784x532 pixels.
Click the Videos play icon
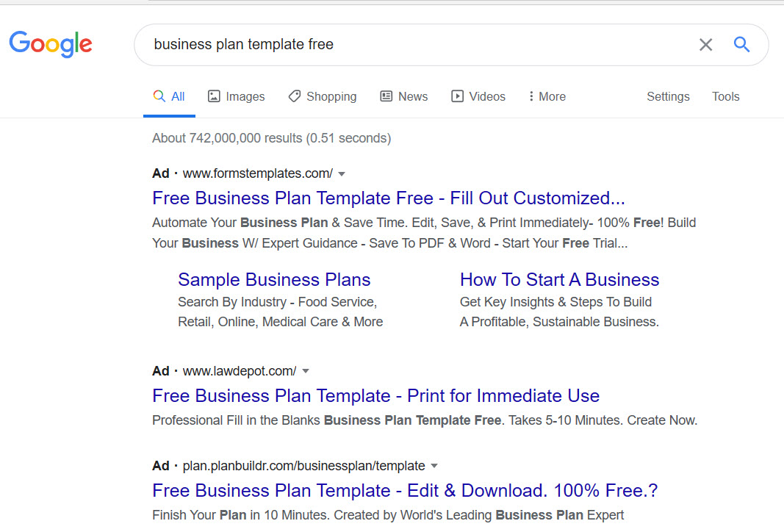tap(457, 96)
